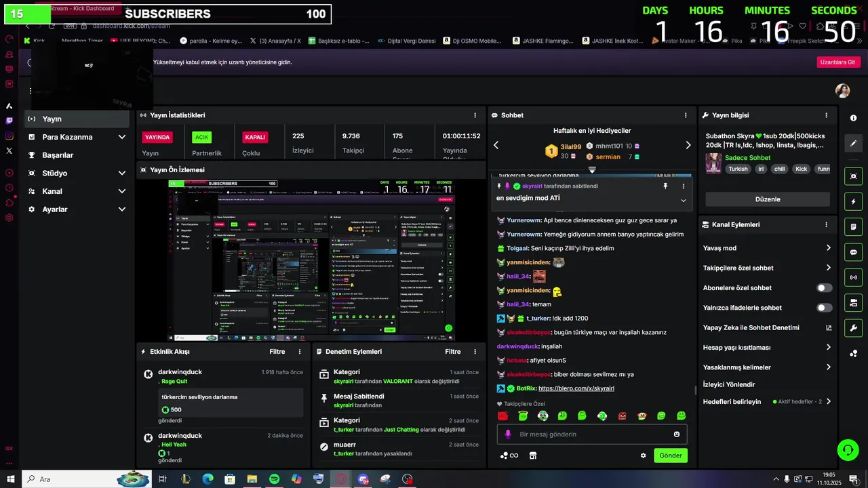Toggle channel actions camera icon in right toolbar
This screenshot has height=488, width=868.
(854, 302)
